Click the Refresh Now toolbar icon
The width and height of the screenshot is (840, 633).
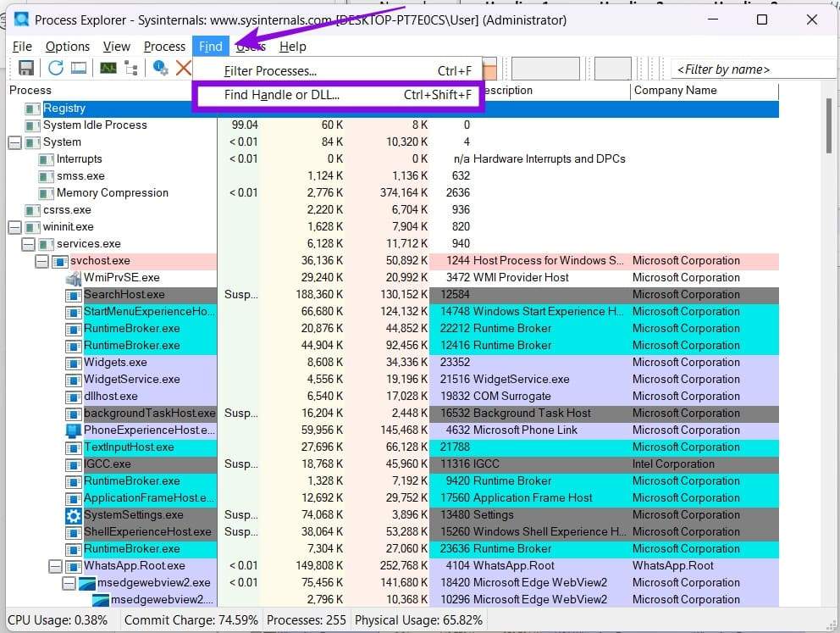tap(56, 68)
